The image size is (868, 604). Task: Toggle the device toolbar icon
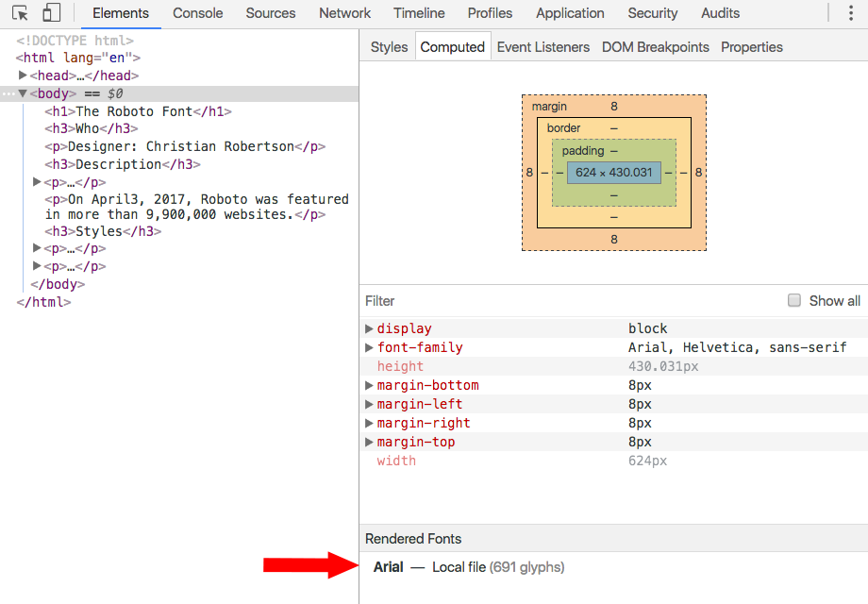[x=51, y=12]
